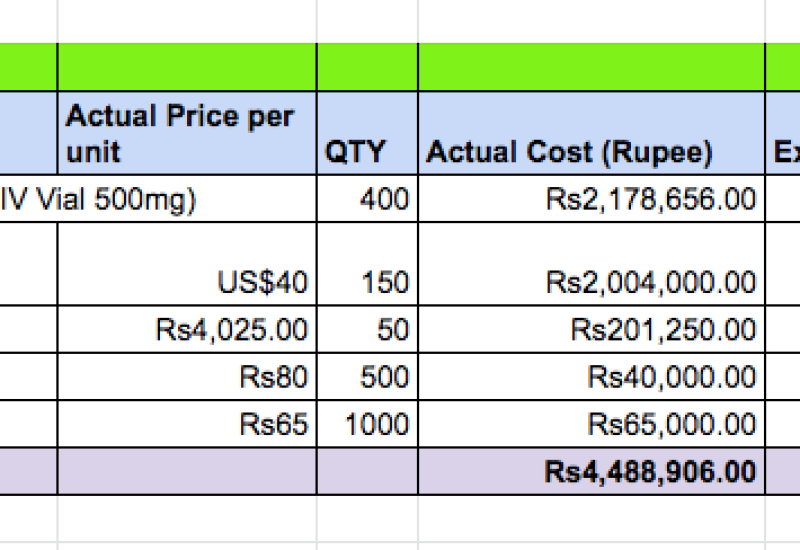Click the QTY column header cell
This screenshot has width=800, height=550.
(366, 134)
